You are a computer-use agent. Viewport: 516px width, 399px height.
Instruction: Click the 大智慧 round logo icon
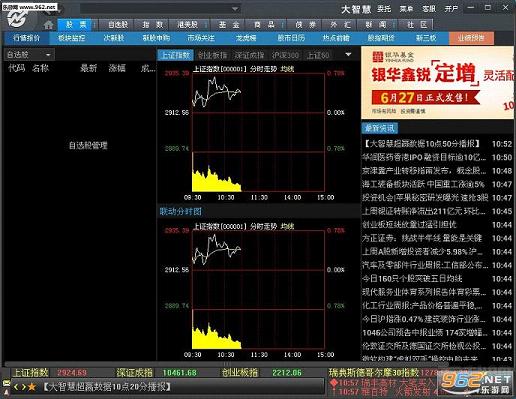point(17,19)
